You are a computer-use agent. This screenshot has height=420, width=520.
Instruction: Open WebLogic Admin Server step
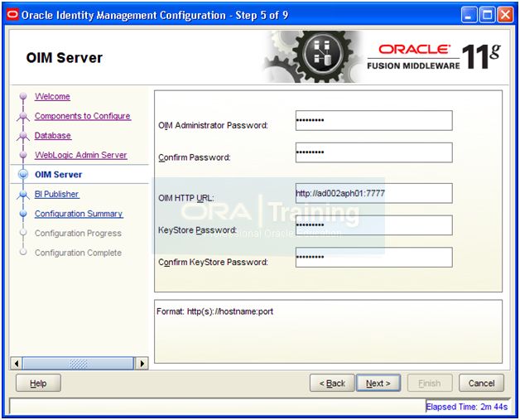tap(81, 155)
